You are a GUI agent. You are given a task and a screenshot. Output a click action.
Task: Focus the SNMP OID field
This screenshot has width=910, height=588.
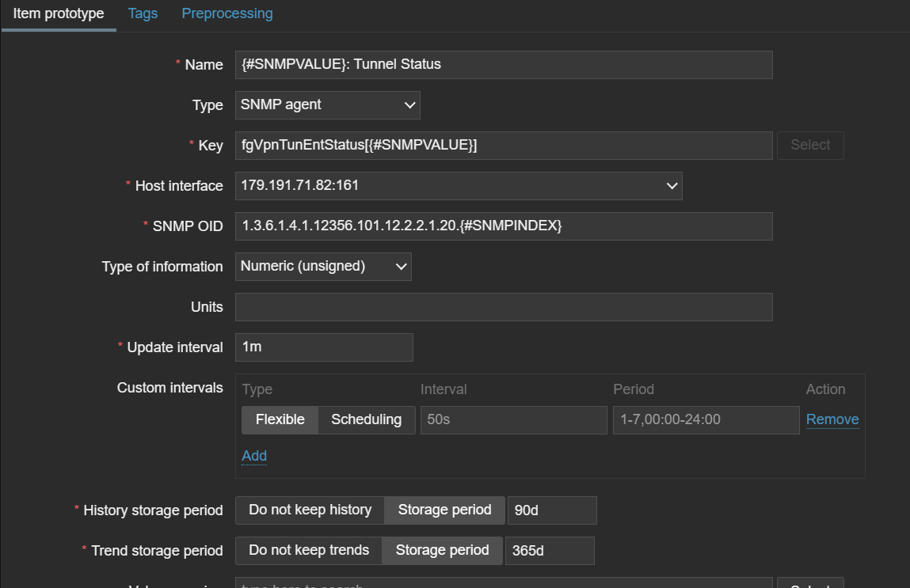[504, 226]
